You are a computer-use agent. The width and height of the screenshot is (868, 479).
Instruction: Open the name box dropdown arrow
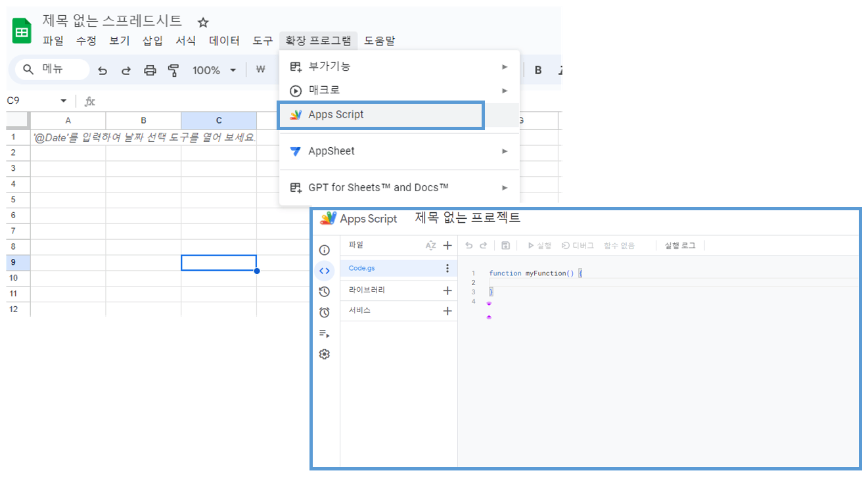(x=64, y=101)
